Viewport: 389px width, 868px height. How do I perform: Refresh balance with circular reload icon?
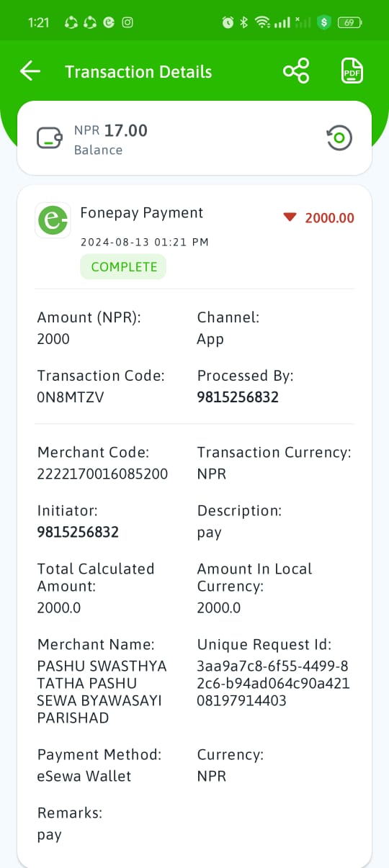click(x=339, y=137)
